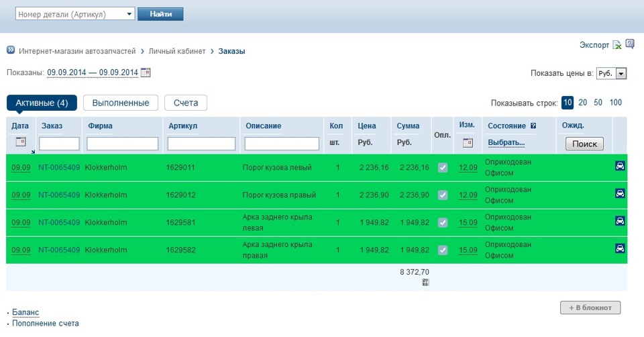644x337 pixels.
Task: Open the calendar icon beside the date range
Action: [x=146, y=73]
